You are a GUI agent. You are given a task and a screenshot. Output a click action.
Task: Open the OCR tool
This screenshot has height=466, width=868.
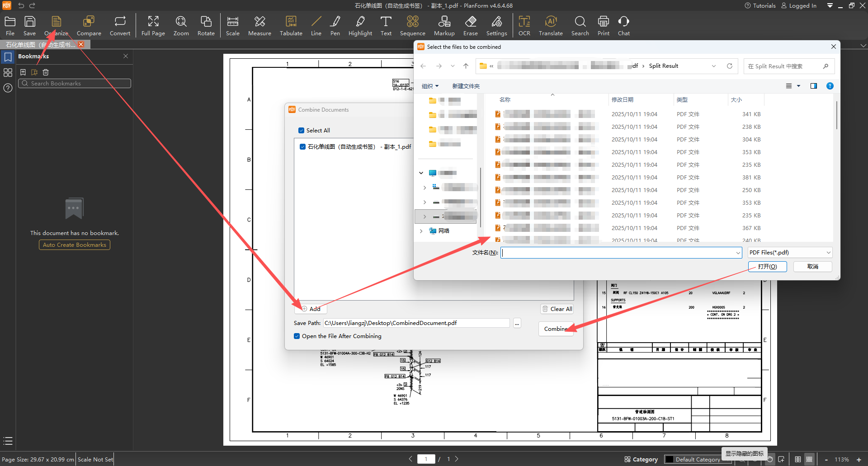tap(524, 26)
